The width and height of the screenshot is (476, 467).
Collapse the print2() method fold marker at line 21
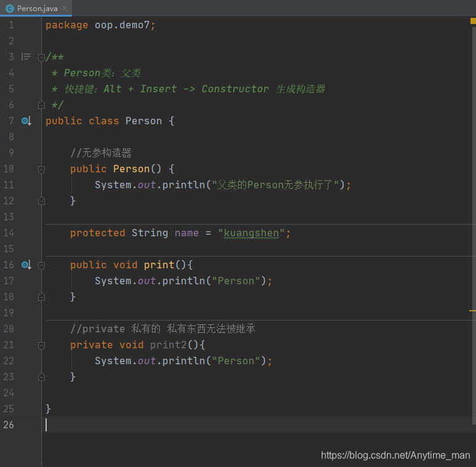(x=42, y=345)
